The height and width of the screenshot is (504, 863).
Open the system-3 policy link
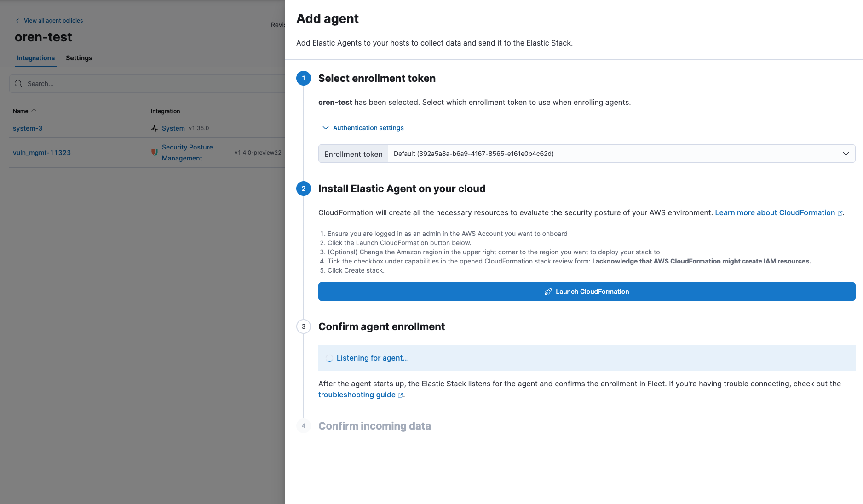pyautogui.click(x=27, y=128)
